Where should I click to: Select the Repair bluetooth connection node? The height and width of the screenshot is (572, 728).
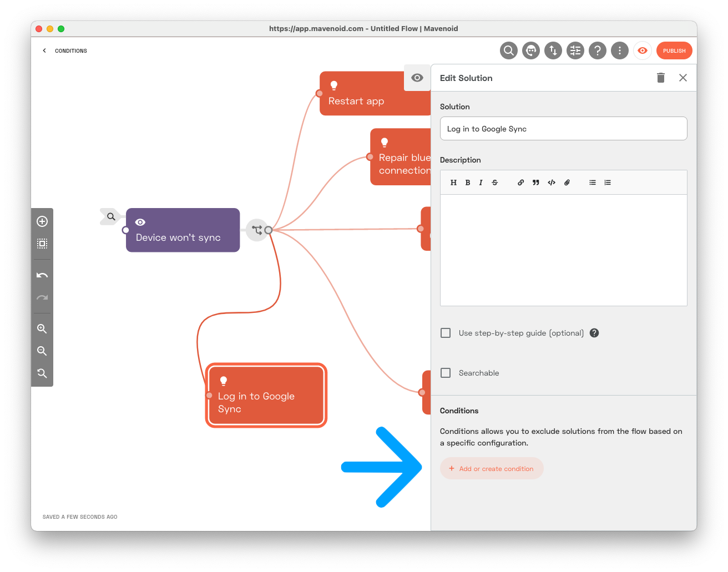click(x=401, y=157)
